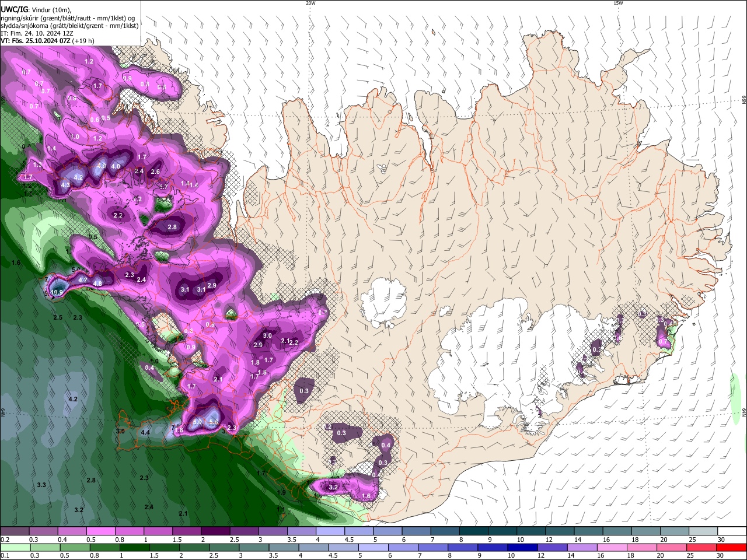The image size is (747, 560).
Task: Click the 1.1 rain value near south coast
Action: tap(281, 509)
